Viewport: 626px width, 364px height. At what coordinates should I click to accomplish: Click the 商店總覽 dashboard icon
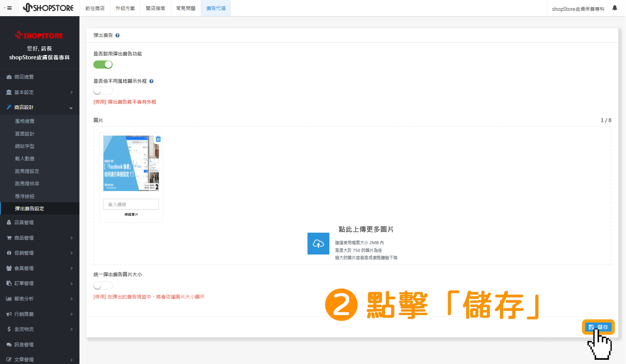click(x=9, y=77)
